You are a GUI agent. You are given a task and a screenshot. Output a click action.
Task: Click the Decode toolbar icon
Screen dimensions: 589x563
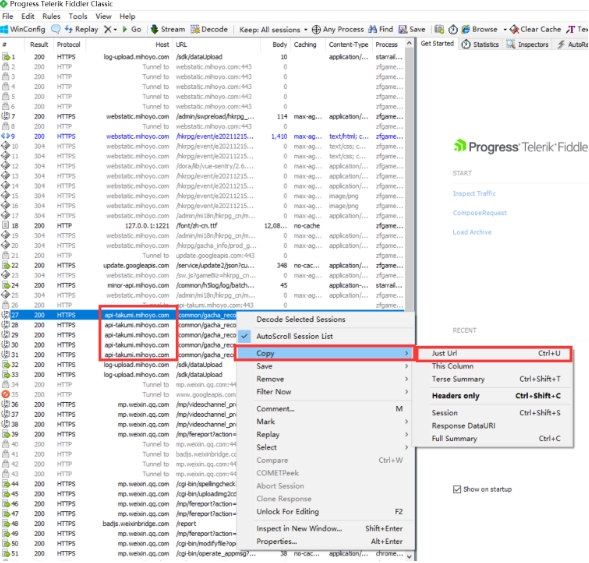(195, 29)
